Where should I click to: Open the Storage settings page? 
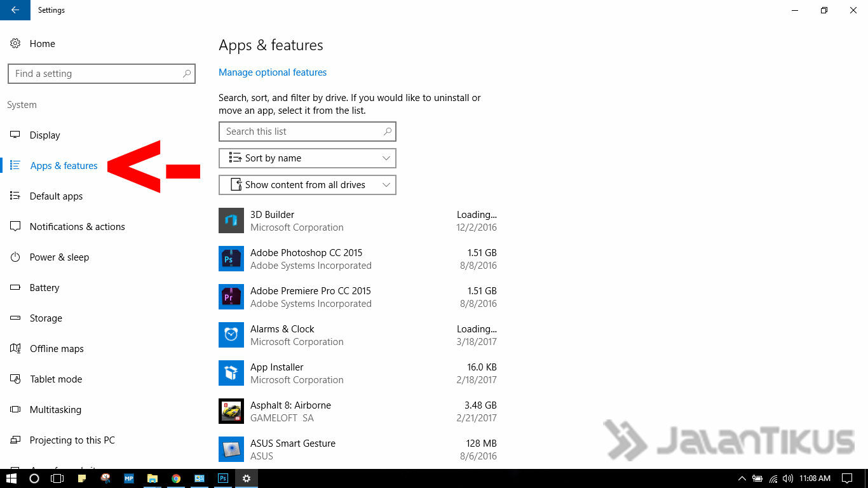pyautogui.click(x=46, y=318)
